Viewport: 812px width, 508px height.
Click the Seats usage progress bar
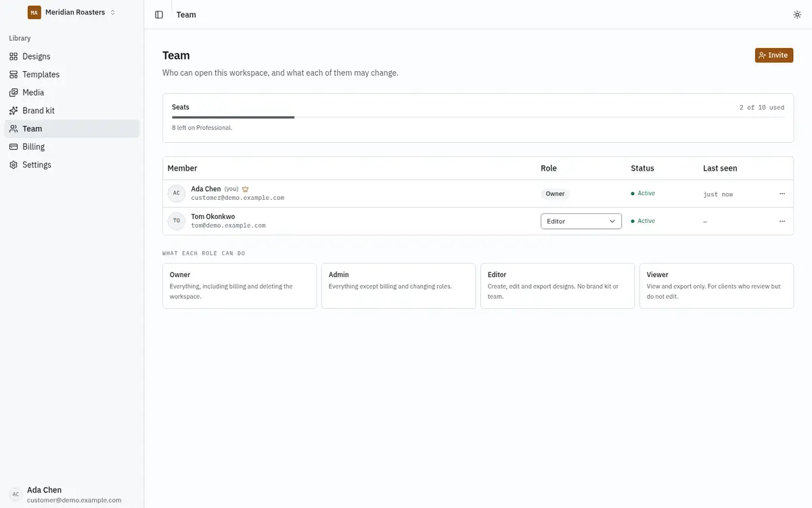pyautogui.click(x=478, y=117)
